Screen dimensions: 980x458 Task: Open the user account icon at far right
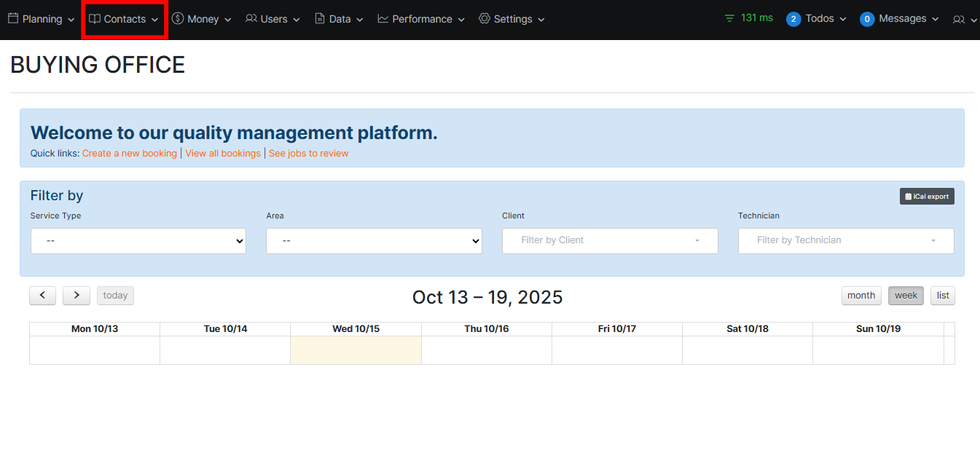tap(959, 20)
